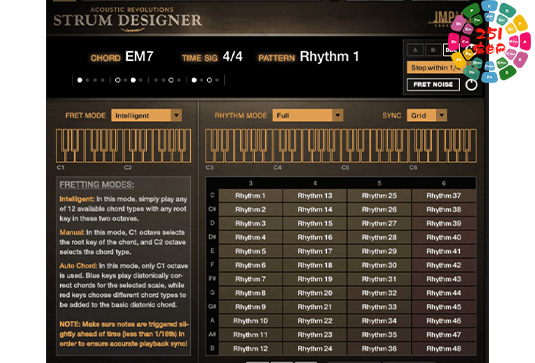Choose Rhythm 24 pattern cell

[315, 349]
